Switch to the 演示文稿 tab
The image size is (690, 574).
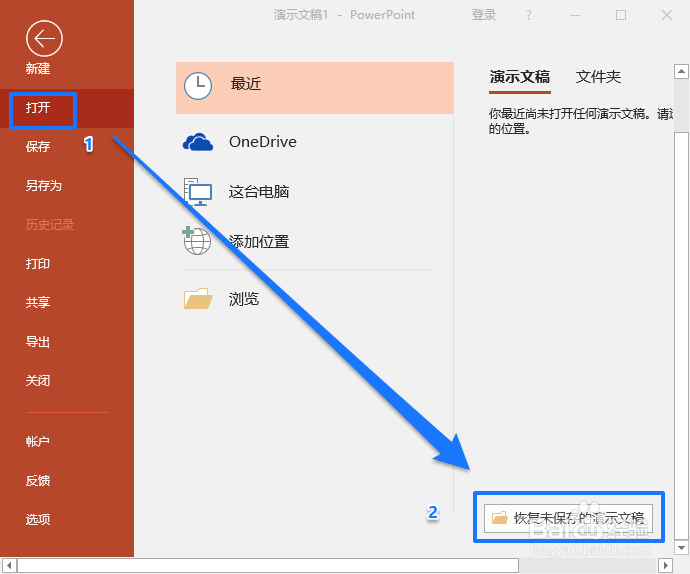coord(520,77)
